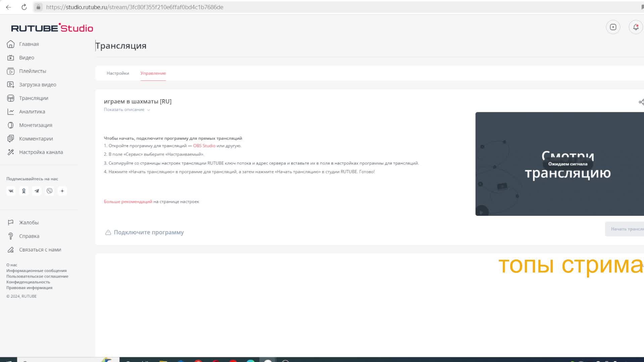Open Трансляции broadcast icon in sidebar
Image resolution: width=644 pixels, height=362 pixels.
11,98
